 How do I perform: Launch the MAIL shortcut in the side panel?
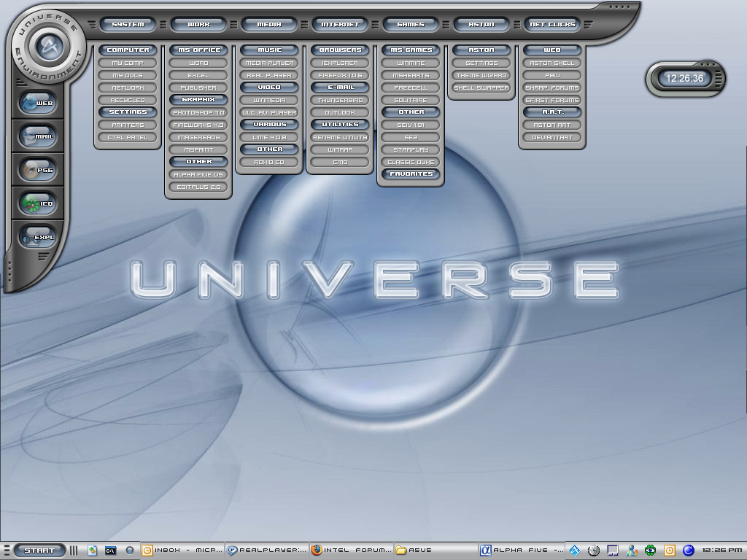click(x=38, y=136)
